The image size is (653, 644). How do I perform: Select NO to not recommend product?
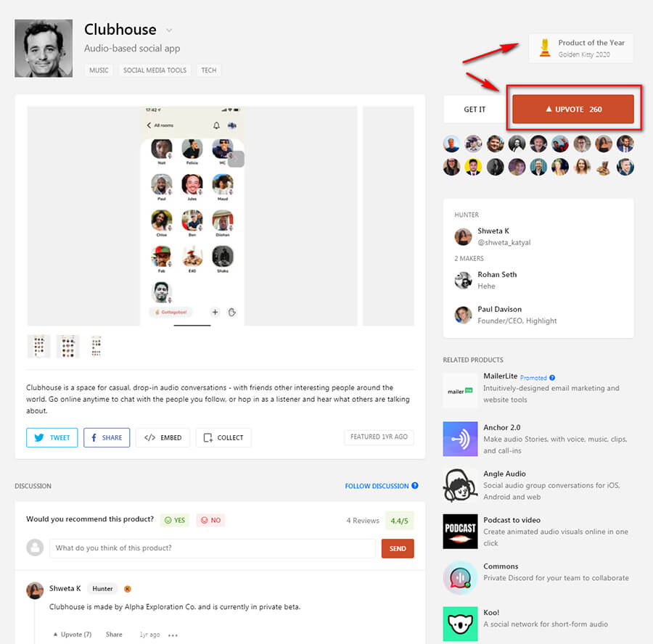[210, 520]
